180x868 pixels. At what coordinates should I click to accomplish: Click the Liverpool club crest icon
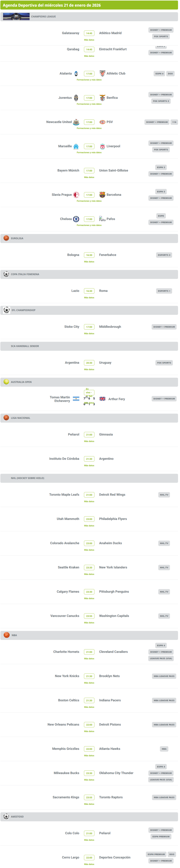[102, 146]
